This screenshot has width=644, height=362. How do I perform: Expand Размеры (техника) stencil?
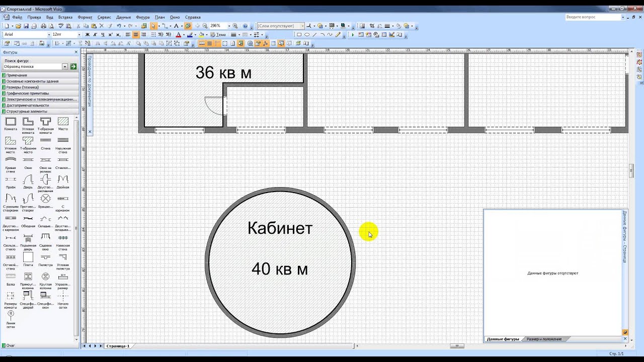click(x=40, y=87)
